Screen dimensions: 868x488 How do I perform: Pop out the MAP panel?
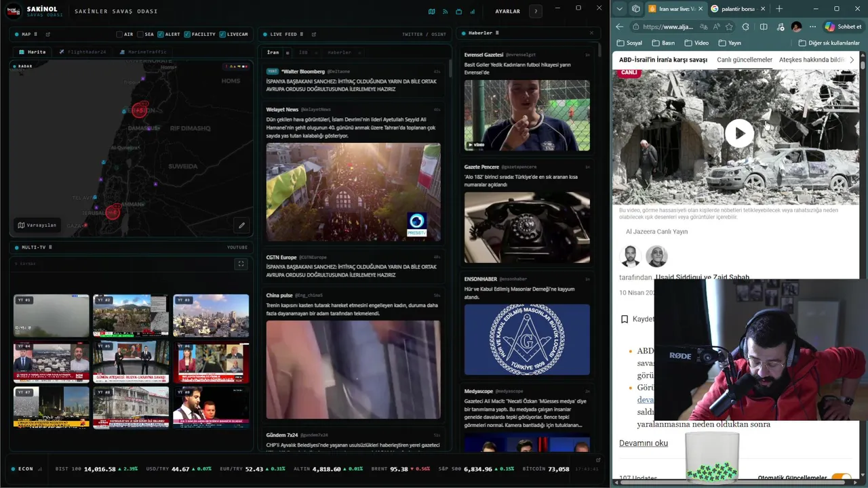[x=47, y=34]
